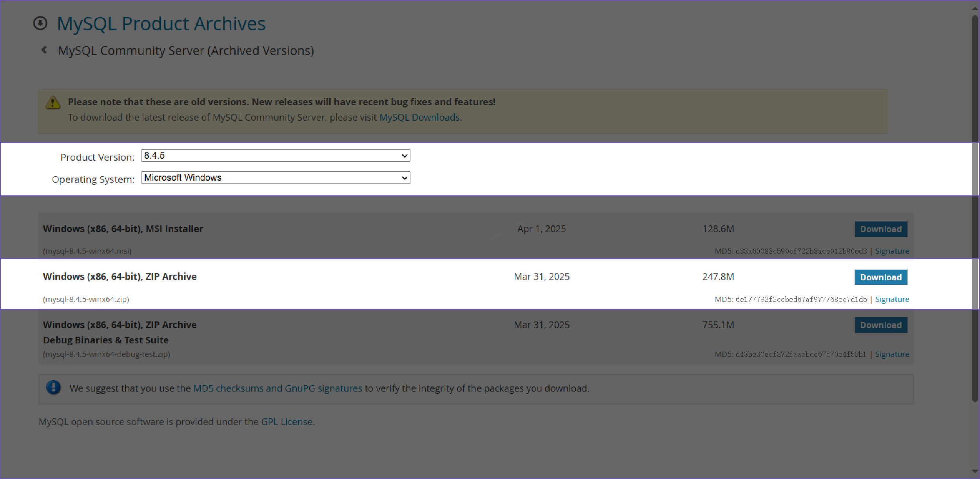Click the MD5 hash starting d43be30e
Image resolution: width=980 pixels, height=479 pixels.
pos(801,354)
